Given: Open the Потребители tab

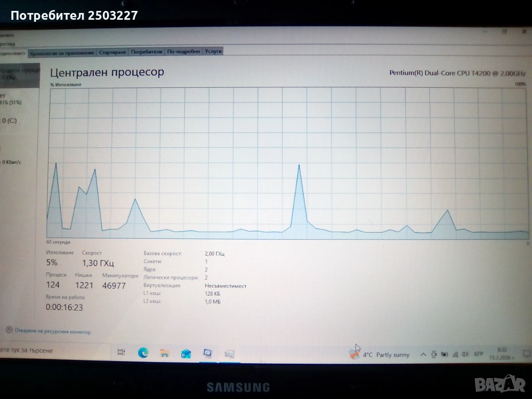Looking at the screenshot, I should point(147,51).
